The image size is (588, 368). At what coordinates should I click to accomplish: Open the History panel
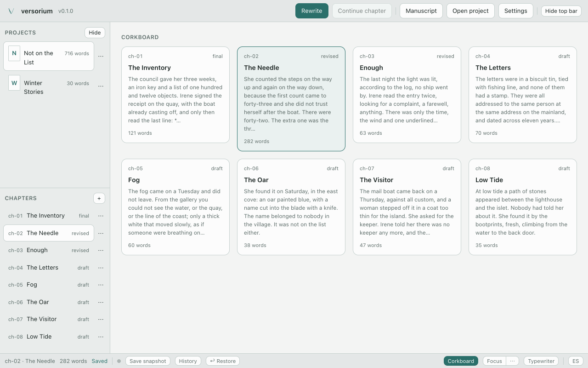coord(188,361)
